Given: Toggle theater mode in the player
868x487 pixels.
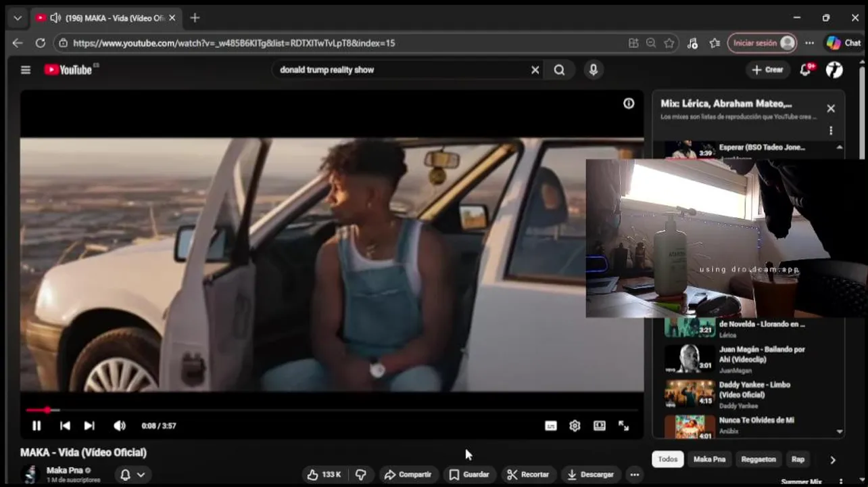Looking at the screenshot, I should click(x=600, y=425).
